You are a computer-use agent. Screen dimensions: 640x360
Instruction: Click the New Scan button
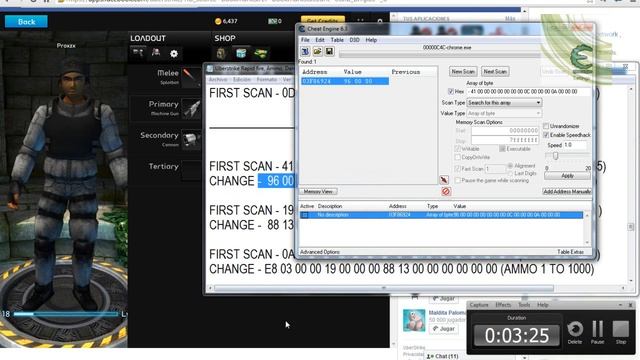click(x=463, y=71)
